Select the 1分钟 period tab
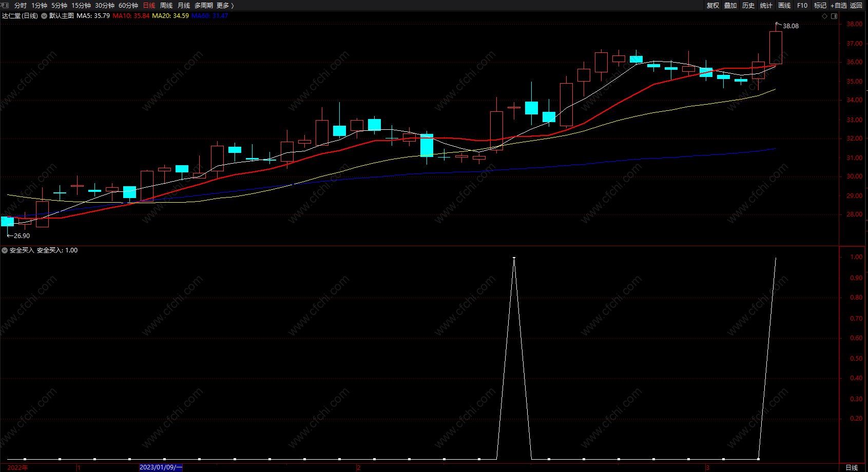This screenshot has height=472, width=868. (39, 5)
